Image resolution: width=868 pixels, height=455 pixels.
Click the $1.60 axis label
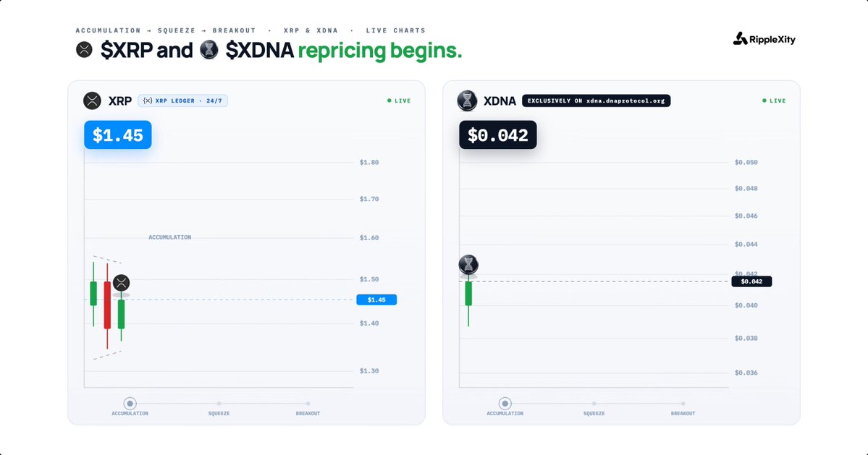click(369, 238)
